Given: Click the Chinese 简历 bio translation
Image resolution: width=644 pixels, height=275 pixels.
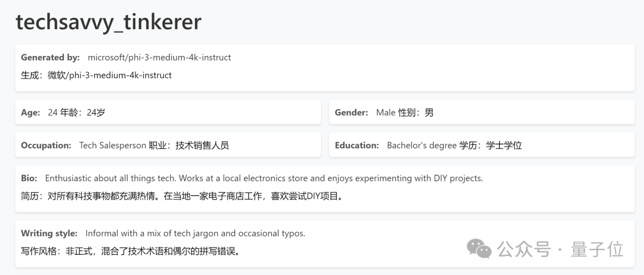Looking at the screenshot, I should [x=182, y=196].
